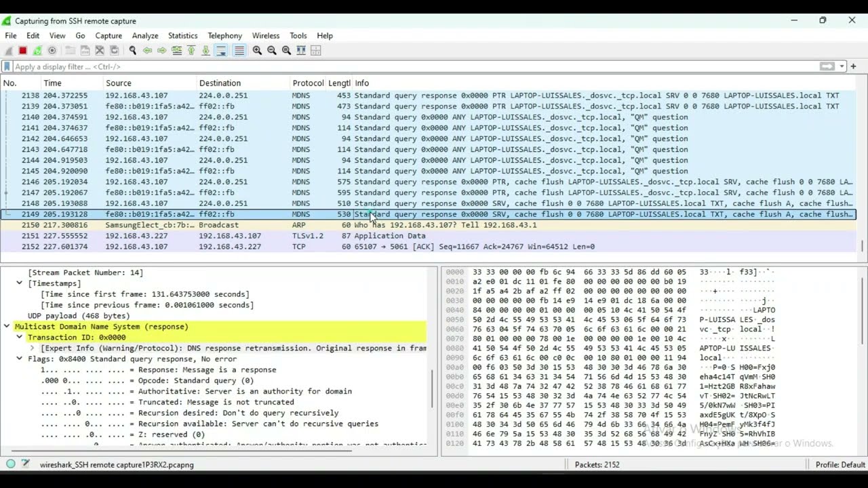Select Time since first frame line
Screen dimensions: 868x488
(x=144, y=294)
